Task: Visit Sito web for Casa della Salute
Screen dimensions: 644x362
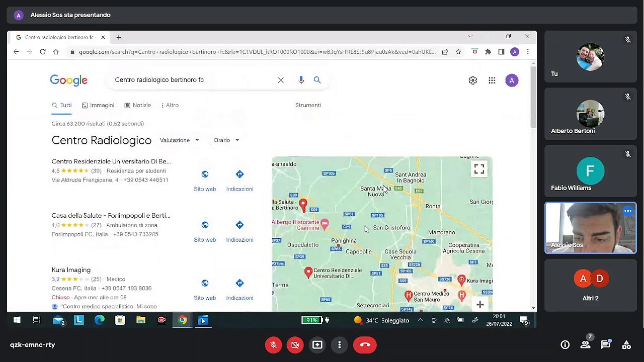Action: click(205, 231)
